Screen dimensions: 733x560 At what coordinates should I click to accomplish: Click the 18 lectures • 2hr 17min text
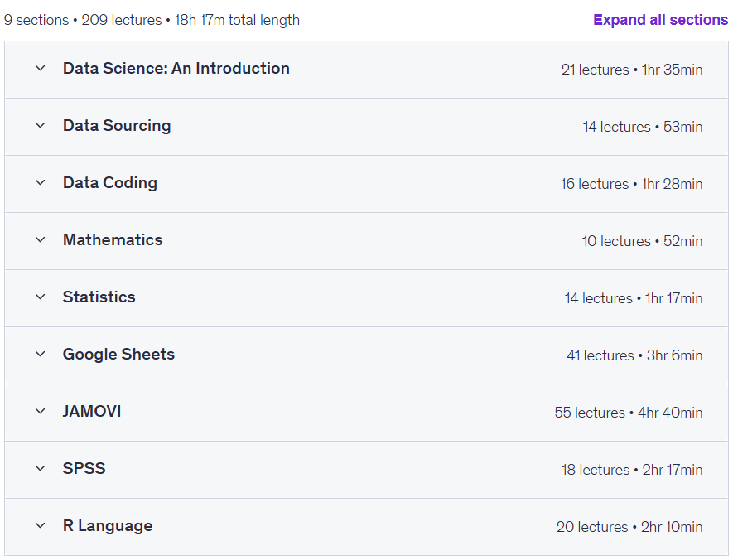[x=632, y=470]
